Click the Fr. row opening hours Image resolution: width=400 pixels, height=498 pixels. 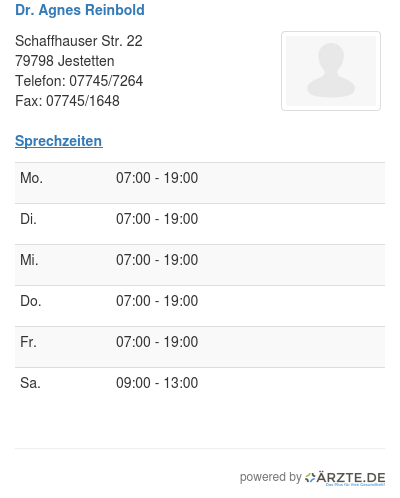click(157, 342)
